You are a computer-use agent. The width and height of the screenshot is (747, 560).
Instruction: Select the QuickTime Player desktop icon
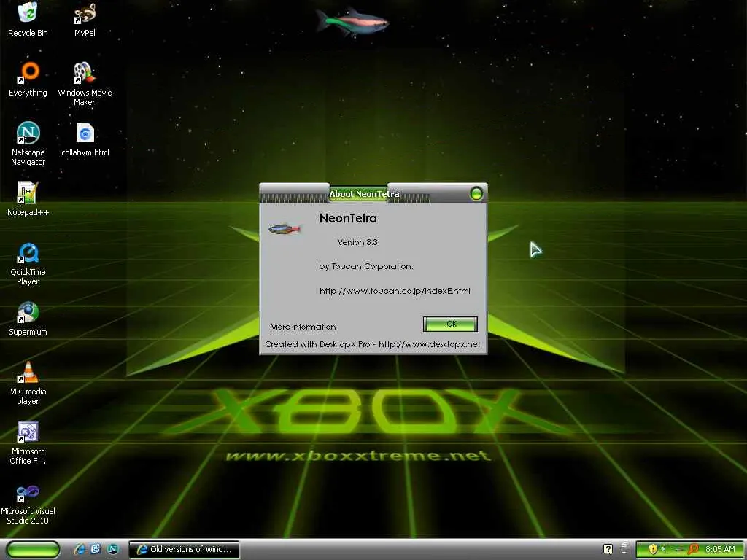[x=28, y=253]
